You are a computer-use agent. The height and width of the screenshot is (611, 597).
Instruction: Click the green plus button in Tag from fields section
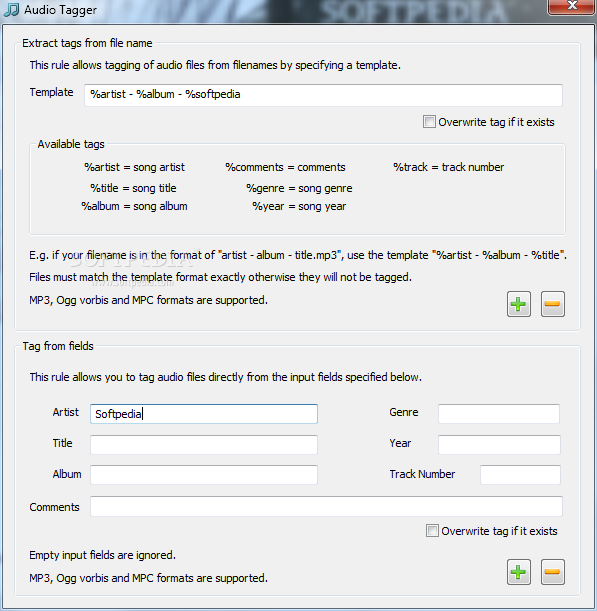[519, 572]
